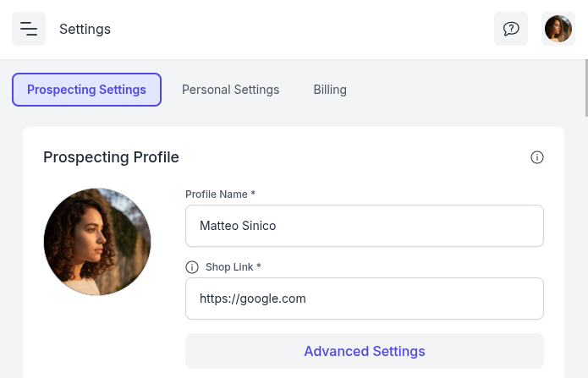
Task: Click the large circular profile photo
Action: point(97,242)
